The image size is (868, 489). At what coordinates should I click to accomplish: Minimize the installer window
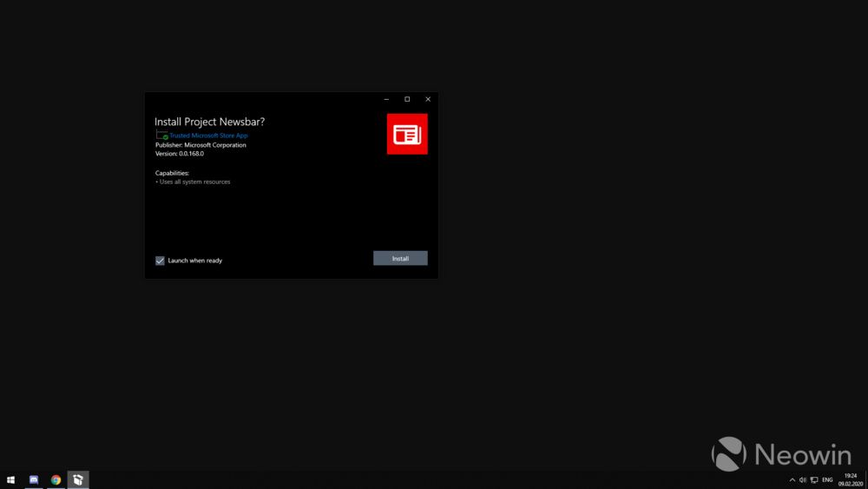(386, 99)
